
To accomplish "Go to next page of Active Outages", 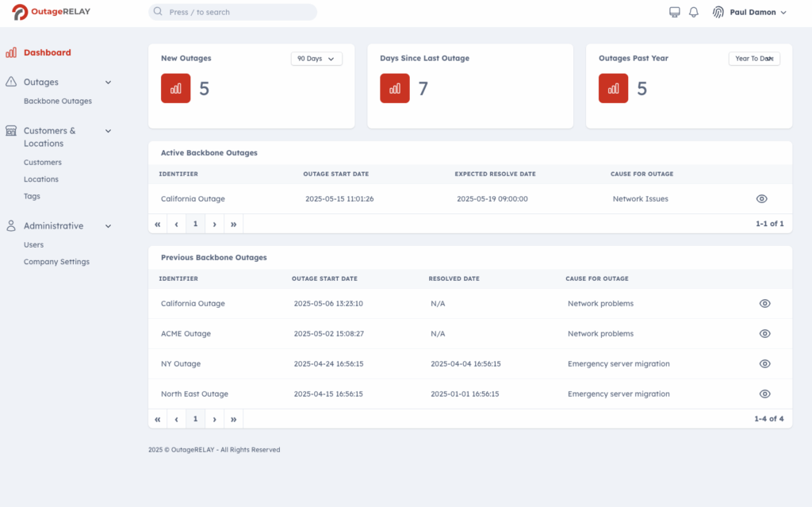I will 214,224.
